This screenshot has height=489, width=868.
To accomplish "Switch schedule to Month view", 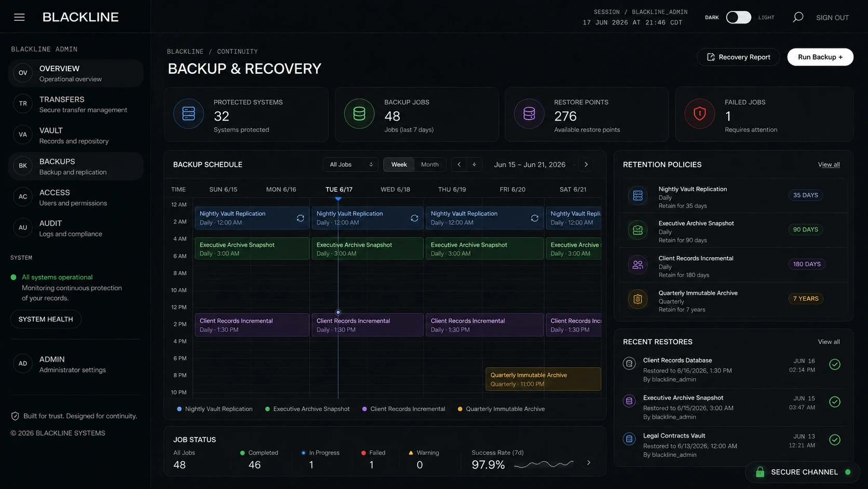I will [430, 165].
